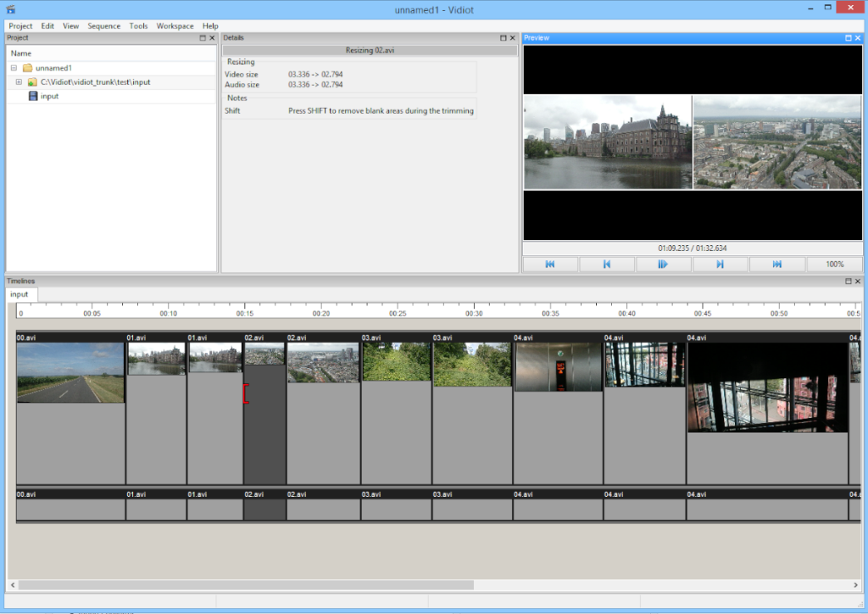Jump to the start of the sequence
Image resolution: width=868 pixels, height=614 pixels.
click(550, 264)
